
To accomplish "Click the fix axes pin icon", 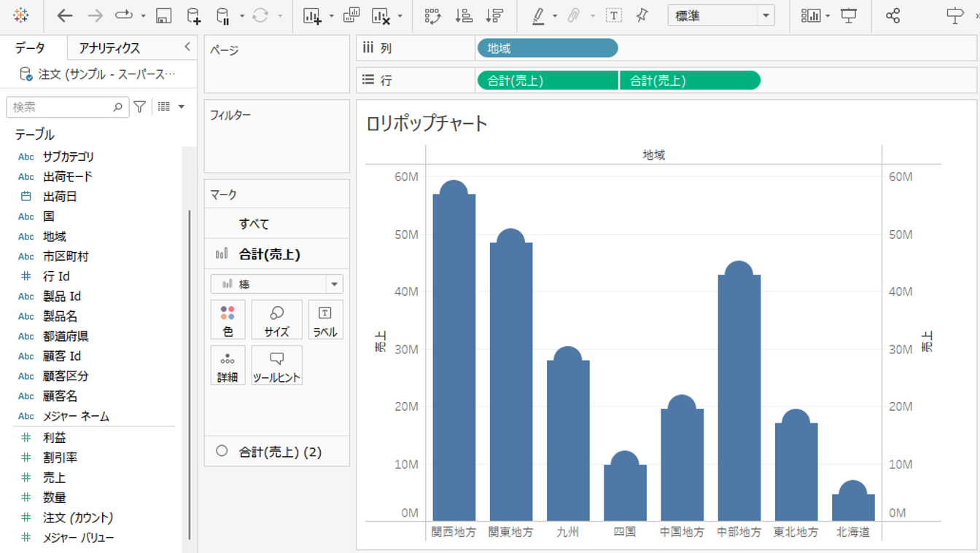I will point(642,15).
